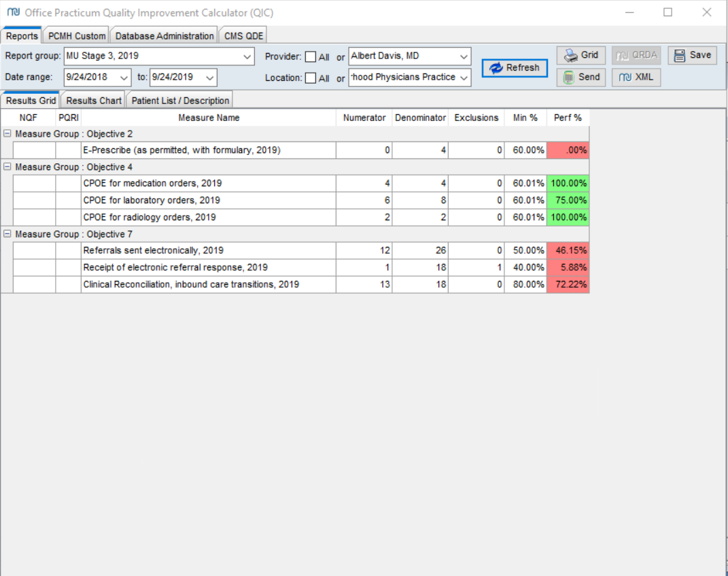Click the 50.00% minimum percent cell
728x576 pixels.
525,250
